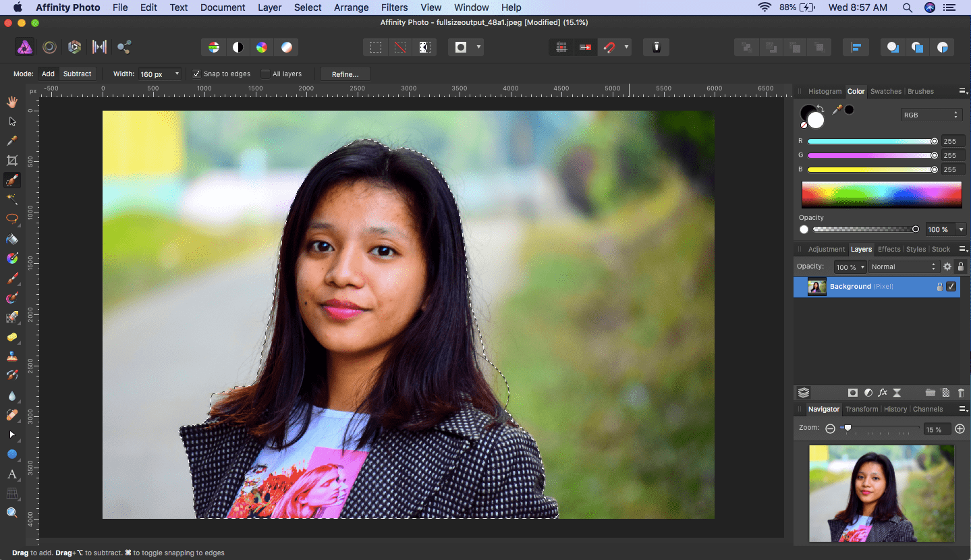
Task: Click the fx layer effects icon
Action: coord(883,393)
